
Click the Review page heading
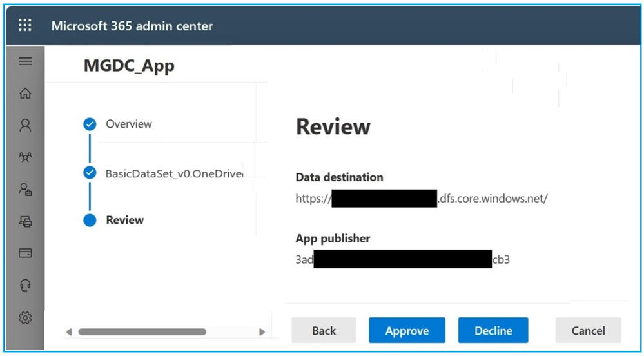(x=333, y=126)
